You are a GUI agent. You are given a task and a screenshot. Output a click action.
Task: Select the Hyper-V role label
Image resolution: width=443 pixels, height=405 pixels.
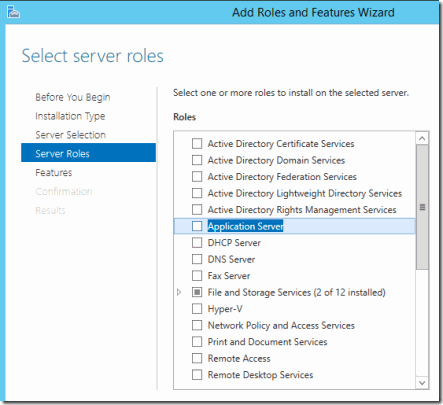click(225, 309)
